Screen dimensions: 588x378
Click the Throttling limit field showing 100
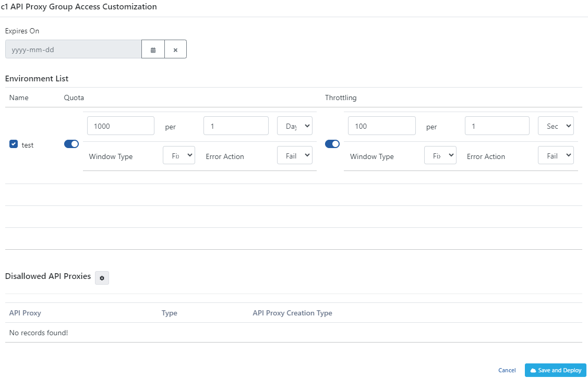tap(381, 126)
